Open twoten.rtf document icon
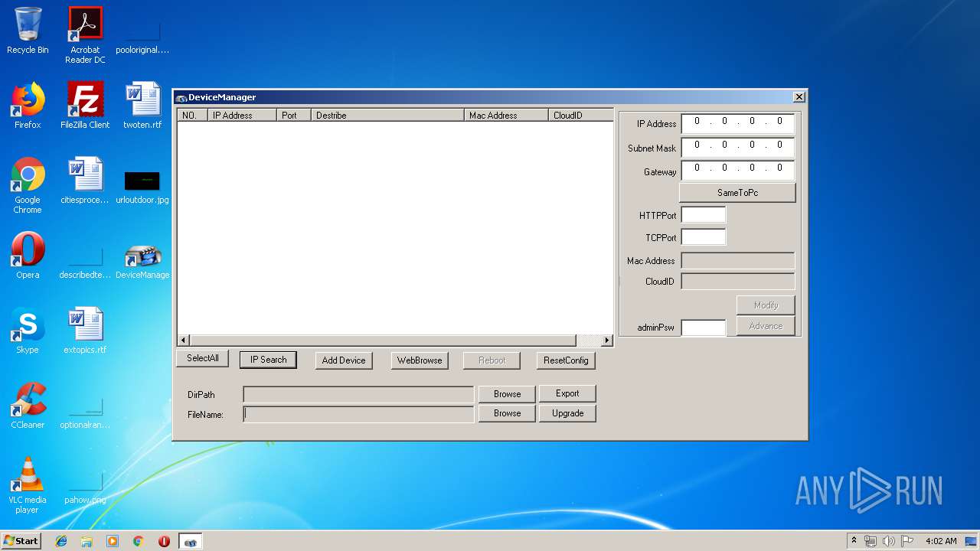980x551 pixels. tap(142, 106)
